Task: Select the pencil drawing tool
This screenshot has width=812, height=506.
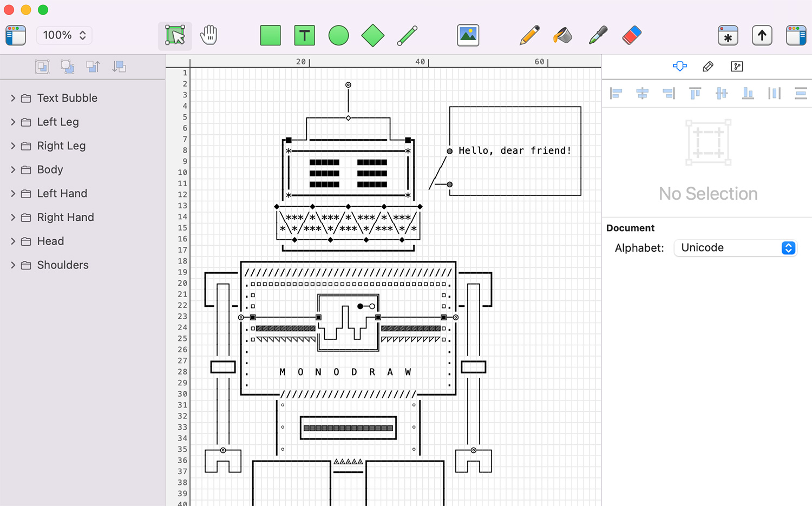Action: click(529, 35)
